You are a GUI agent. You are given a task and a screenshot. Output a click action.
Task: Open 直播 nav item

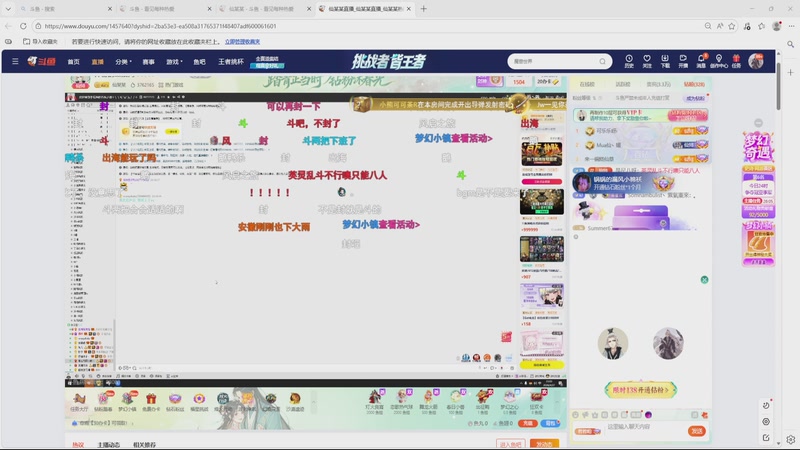97,62
